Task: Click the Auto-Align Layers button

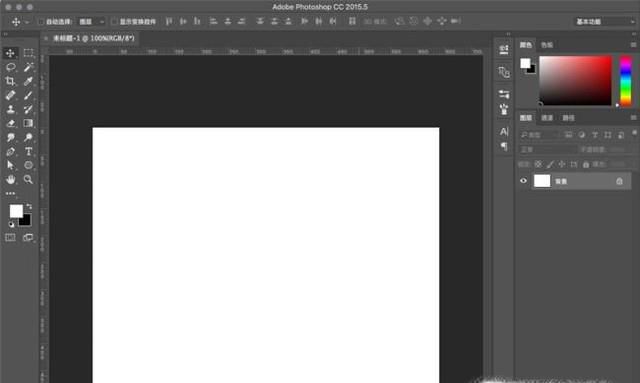Action: point(352,21)
